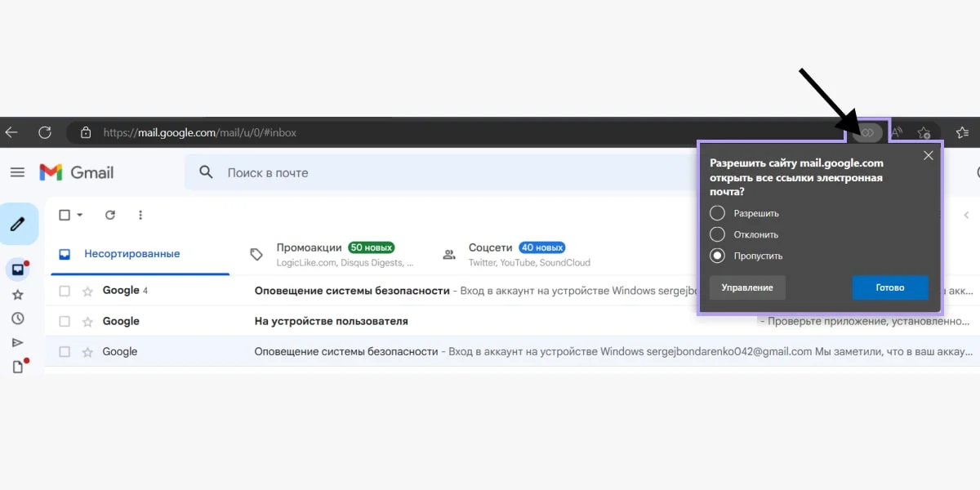Open Drafts using the document icon
Viewport: 980px width, 490px height.
pos(18,367)
